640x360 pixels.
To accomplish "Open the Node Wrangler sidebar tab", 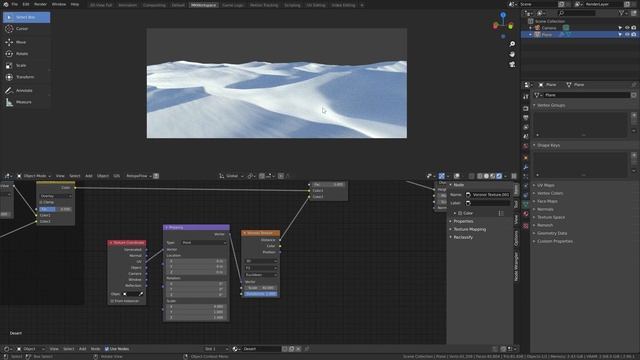I will (x=516, y=267).
